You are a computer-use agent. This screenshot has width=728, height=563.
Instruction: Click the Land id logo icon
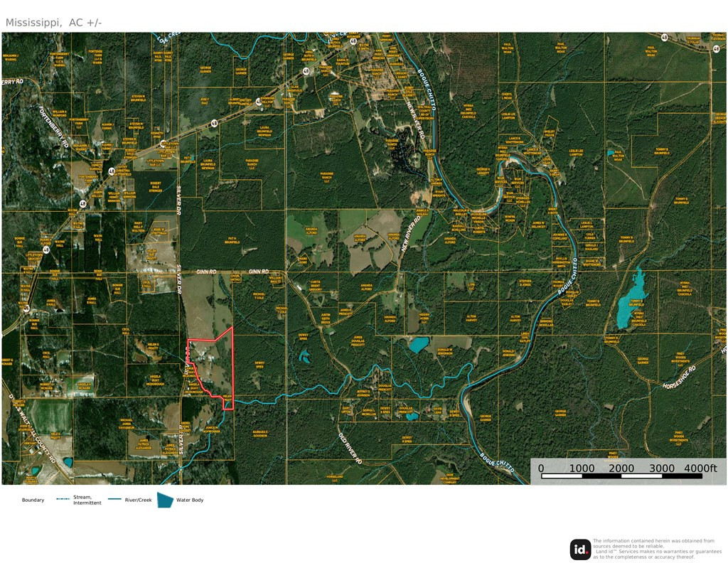[x=580, y=549]
